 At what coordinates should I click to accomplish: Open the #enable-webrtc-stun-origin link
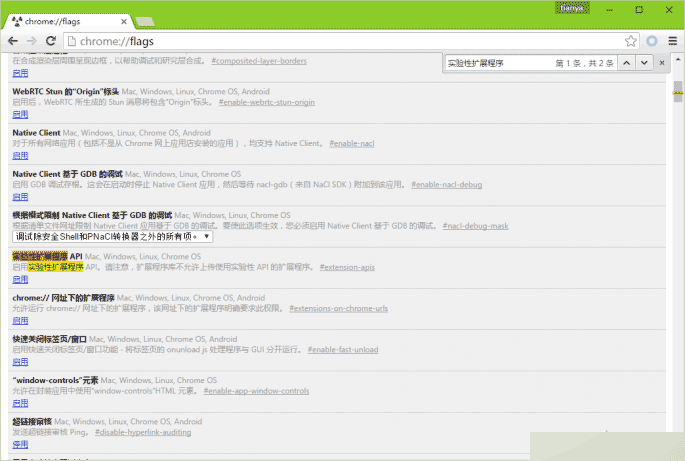(267, 102)
